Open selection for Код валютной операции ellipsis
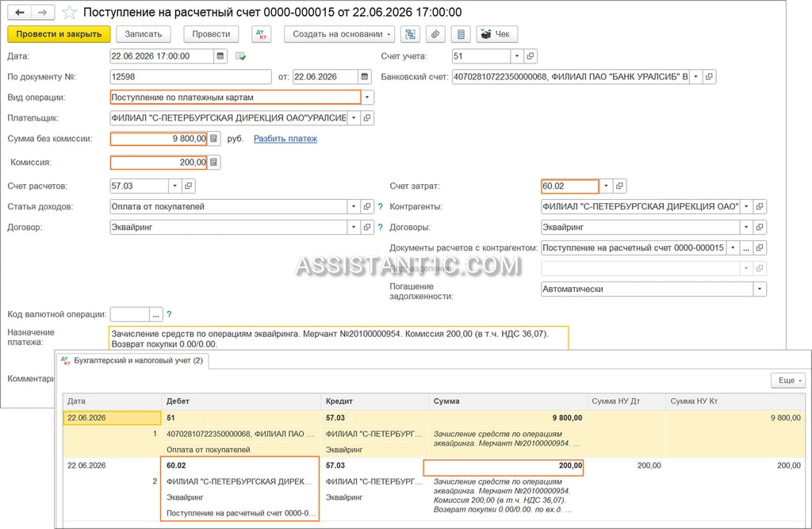The width and height of the screenshot is (812, 529). (156, 314)
